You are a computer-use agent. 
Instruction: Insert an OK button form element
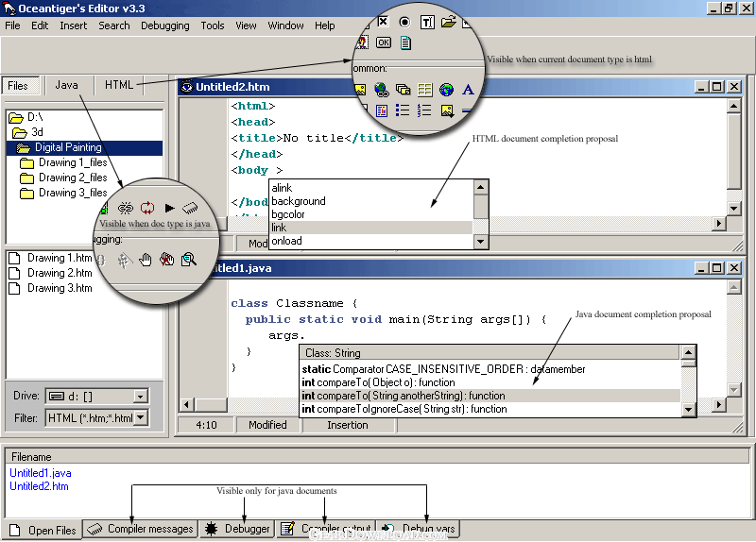pyautogui.click(x=384, y=42)
